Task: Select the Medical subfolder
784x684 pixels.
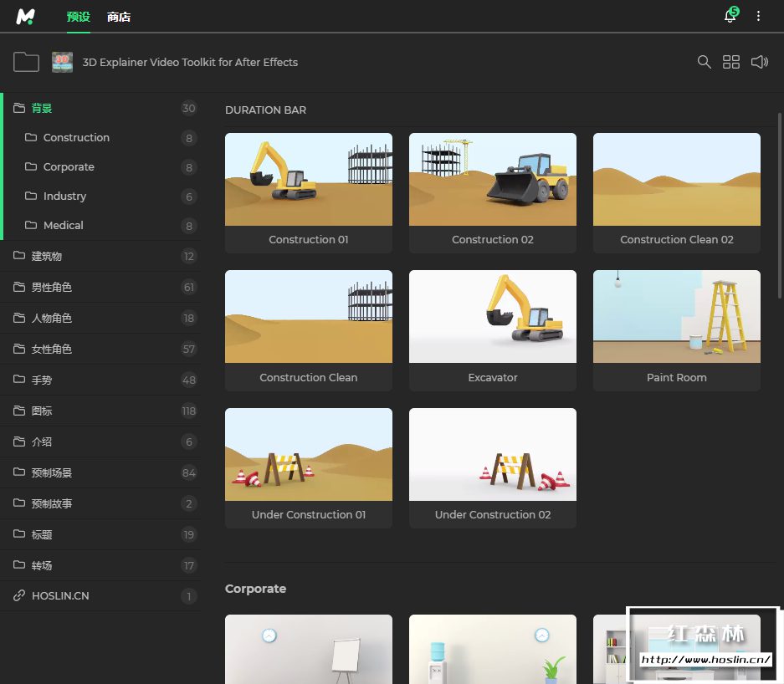Action: click(x=64, y=225)
